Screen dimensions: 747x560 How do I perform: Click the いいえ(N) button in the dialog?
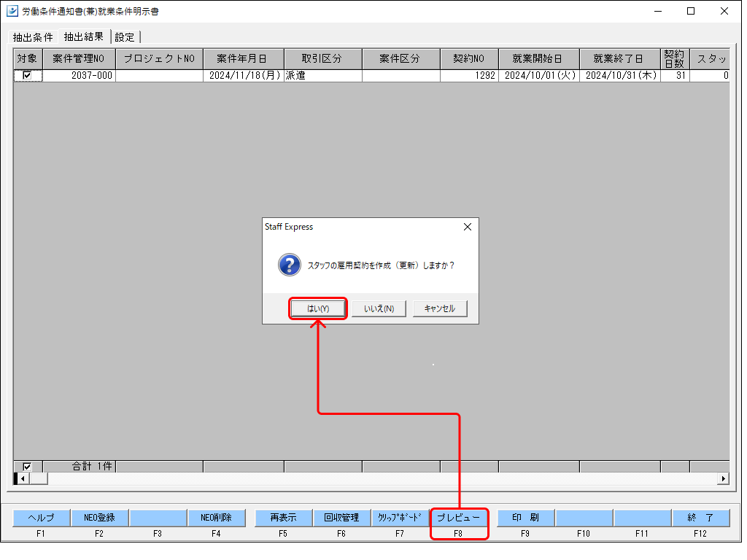click(x=379, y=308)
